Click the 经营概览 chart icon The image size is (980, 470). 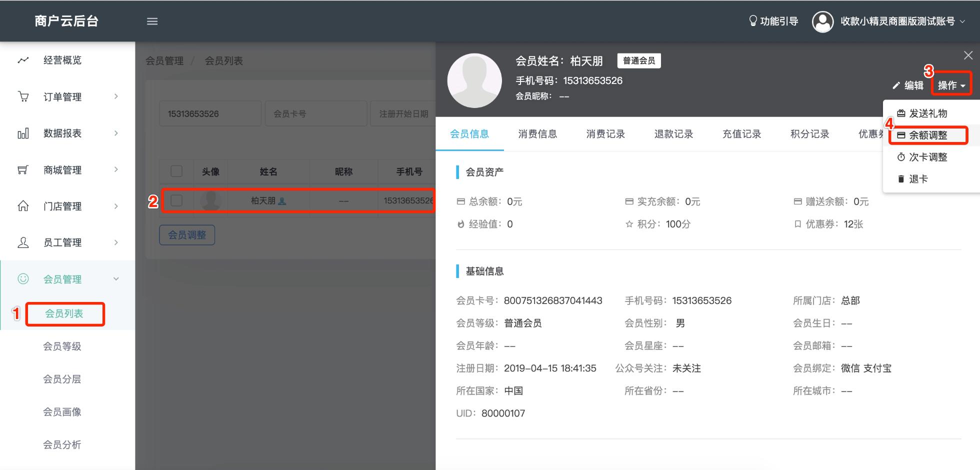[x=23, y=60]
